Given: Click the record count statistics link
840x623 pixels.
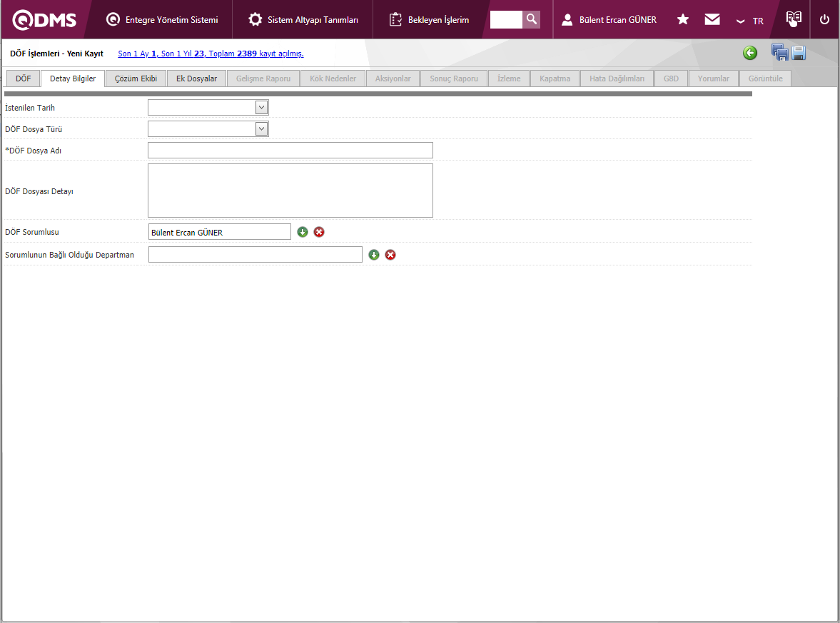Looking at the screenshot, I should pyautogui.click(x=211, y=54).
